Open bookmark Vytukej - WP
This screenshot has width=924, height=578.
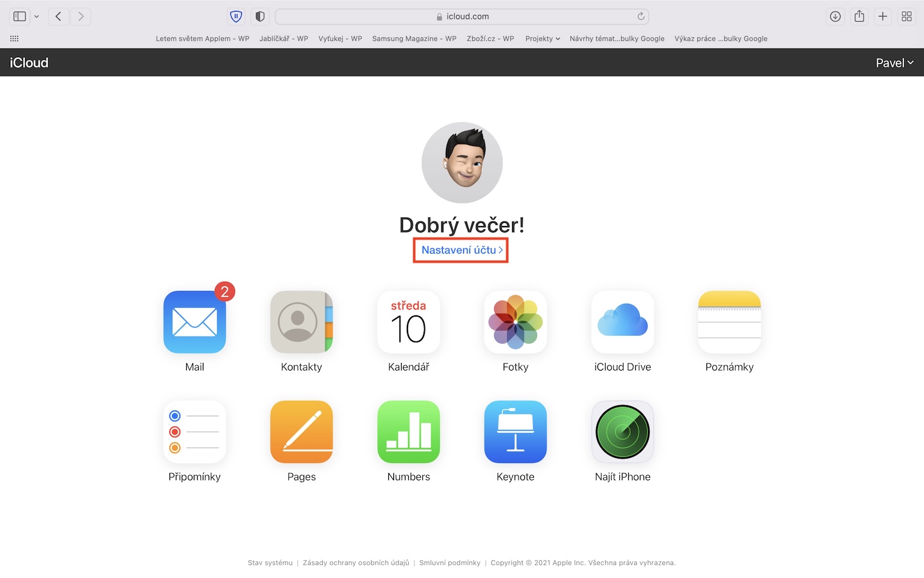coord(340,39)
